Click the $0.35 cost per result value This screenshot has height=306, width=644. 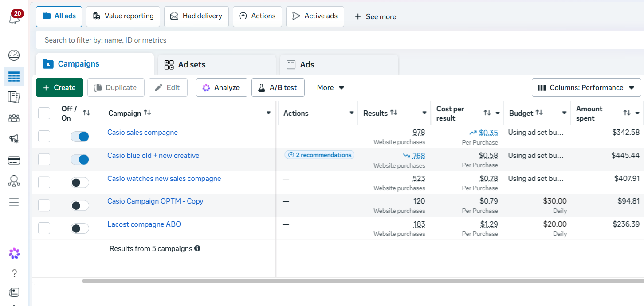pyautogui.click(x=488, y=133)
